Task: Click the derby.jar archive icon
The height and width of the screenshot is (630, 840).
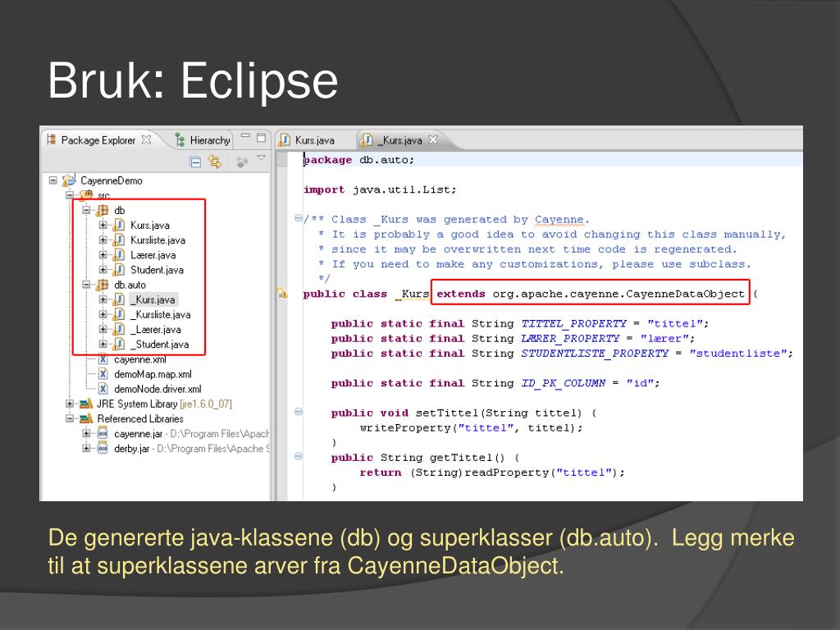Action: pos(103,449)
